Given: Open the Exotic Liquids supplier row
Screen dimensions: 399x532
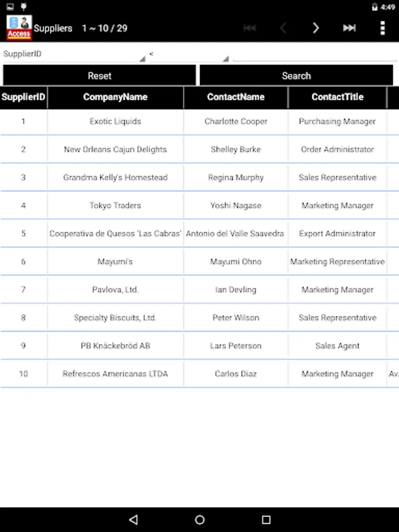Looking at the screenshot, I should click(115, 122).
